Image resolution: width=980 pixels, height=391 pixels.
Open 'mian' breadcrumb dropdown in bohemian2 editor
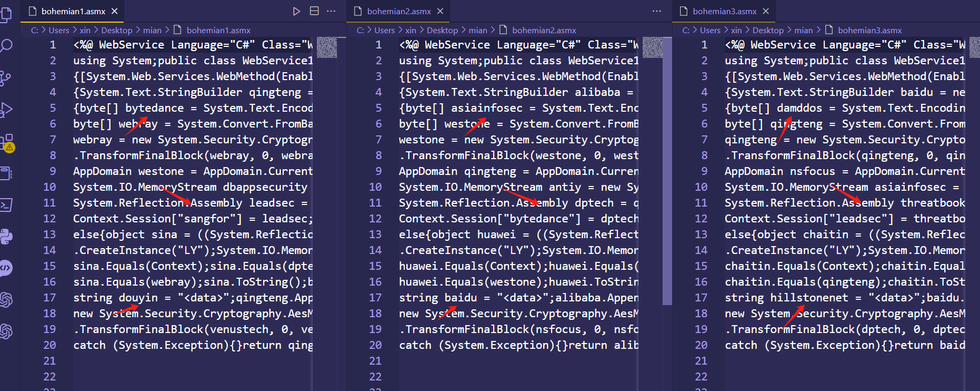(478, 31)
